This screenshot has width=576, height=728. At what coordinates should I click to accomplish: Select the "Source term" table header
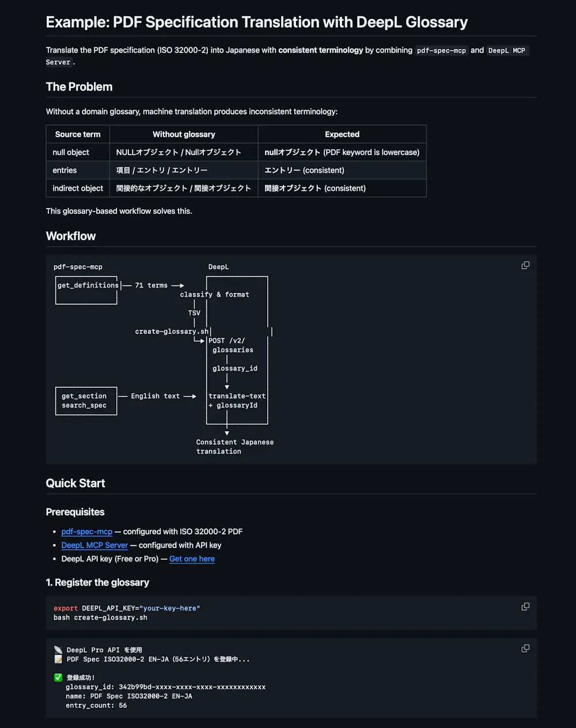(78, 134)
